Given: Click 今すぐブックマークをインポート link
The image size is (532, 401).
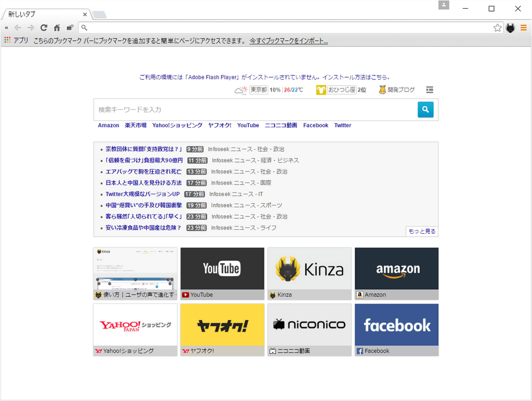Looking at the screenshot, I should 289,41.
